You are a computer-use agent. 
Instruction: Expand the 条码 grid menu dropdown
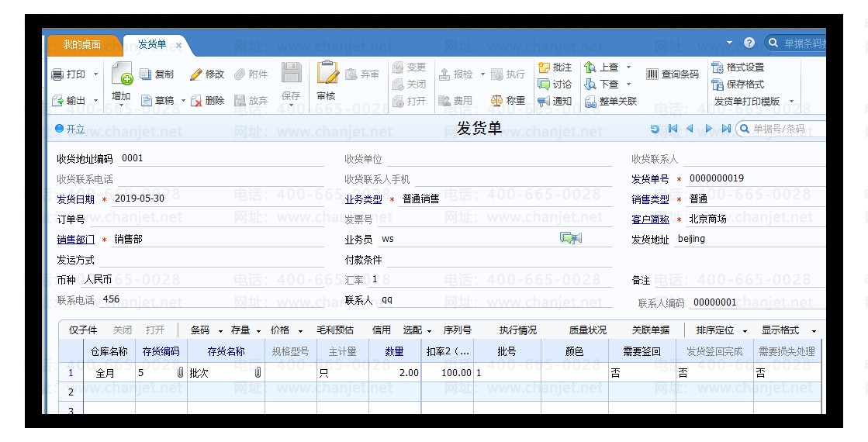click(220, 331)
